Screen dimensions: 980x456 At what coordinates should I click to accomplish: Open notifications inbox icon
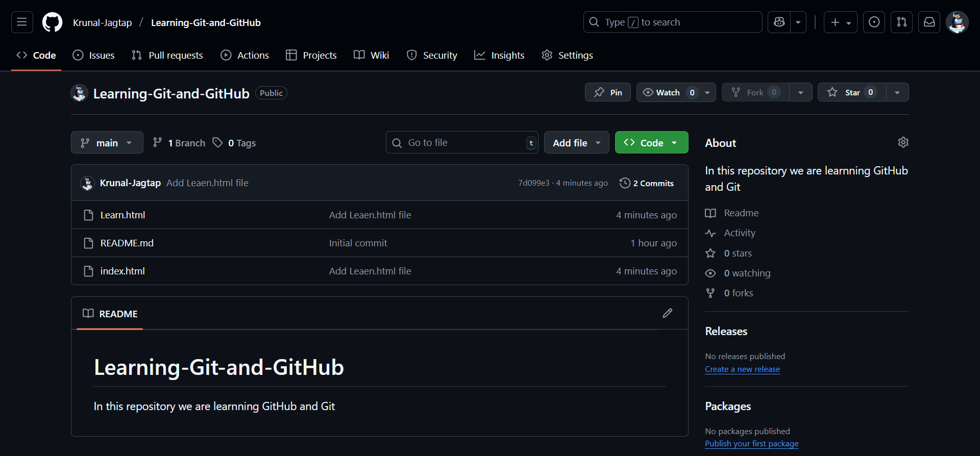pos(929,22)
